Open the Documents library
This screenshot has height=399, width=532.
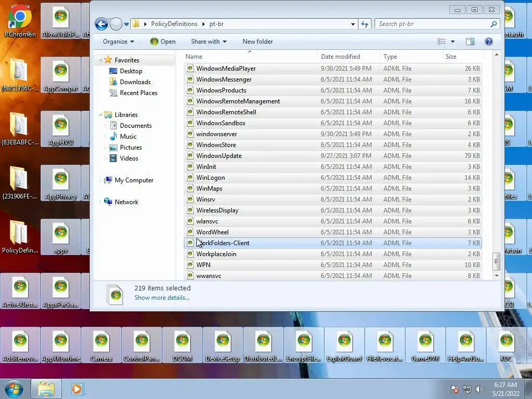[136, 126]
